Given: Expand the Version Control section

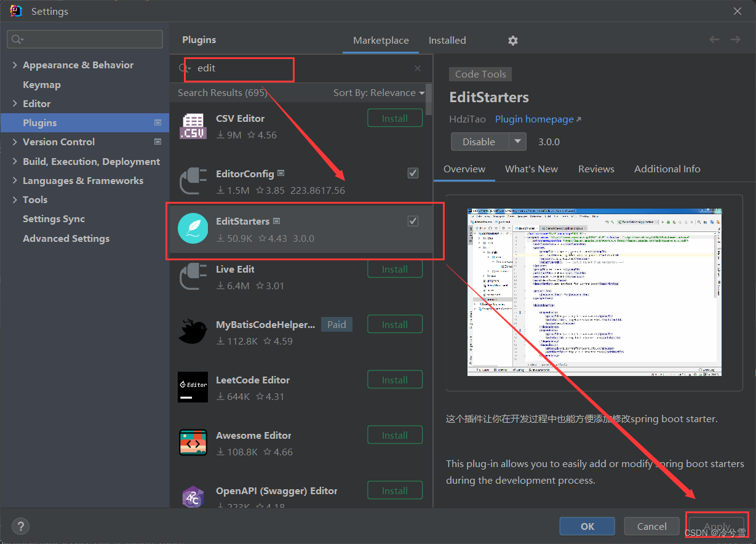Looking at the screenshot, I should [15, 142].
